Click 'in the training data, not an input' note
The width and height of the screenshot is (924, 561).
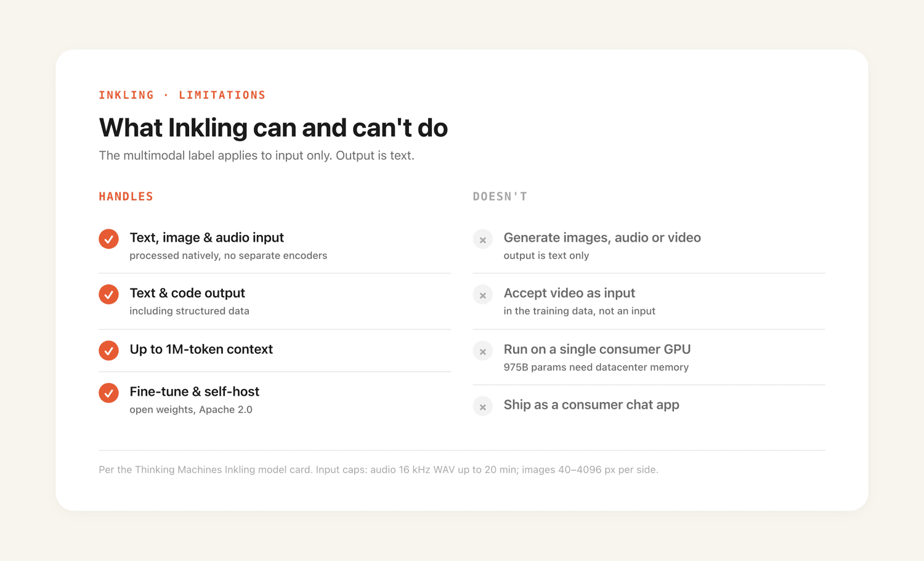click(580, 311)
